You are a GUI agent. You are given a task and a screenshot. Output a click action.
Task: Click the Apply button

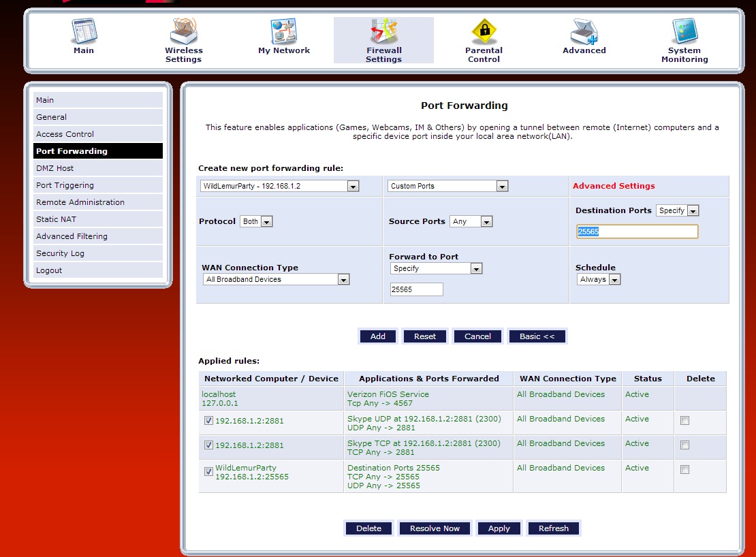pyautogui.click(x=499, y=528)
